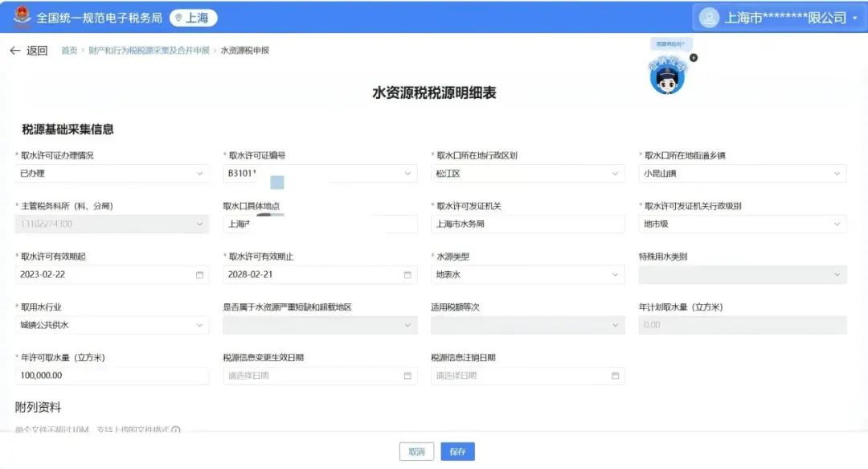Screen dimensions: 868x469
Task: Click the 年许可取水量 input field
Action: coord(113,375)
